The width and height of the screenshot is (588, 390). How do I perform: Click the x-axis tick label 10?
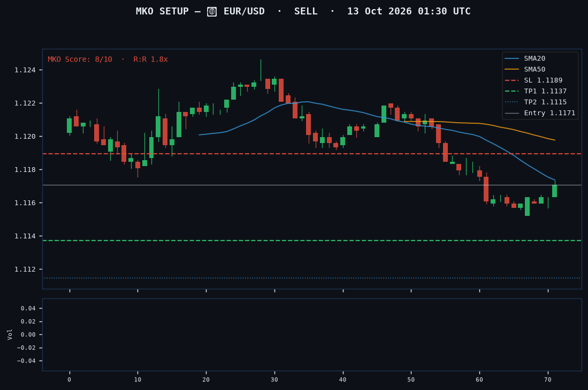(138, 380)
